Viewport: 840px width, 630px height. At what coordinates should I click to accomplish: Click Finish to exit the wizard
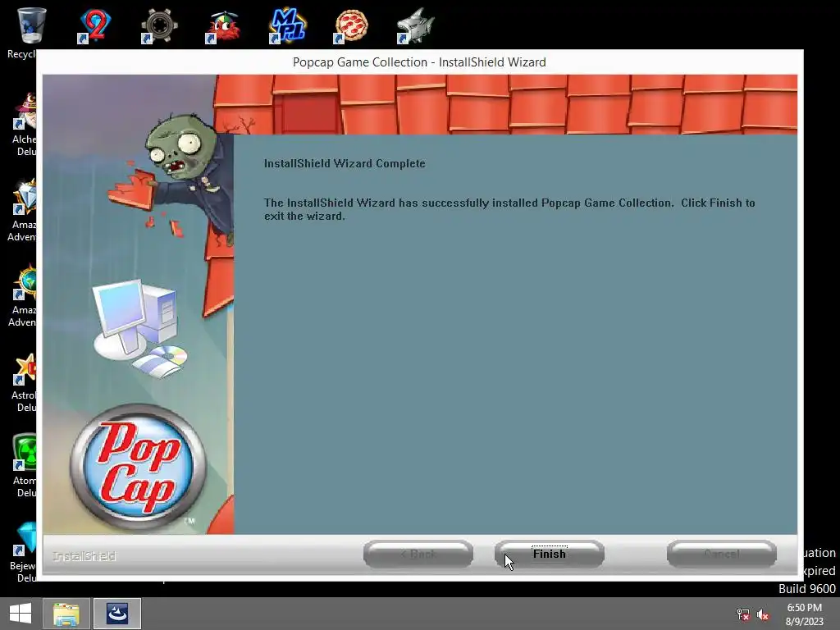click(549, 554)
